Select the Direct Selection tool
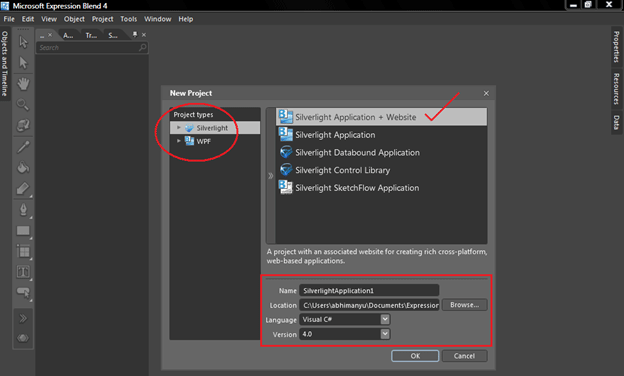 pyautogui.click(x=23, y=62)
